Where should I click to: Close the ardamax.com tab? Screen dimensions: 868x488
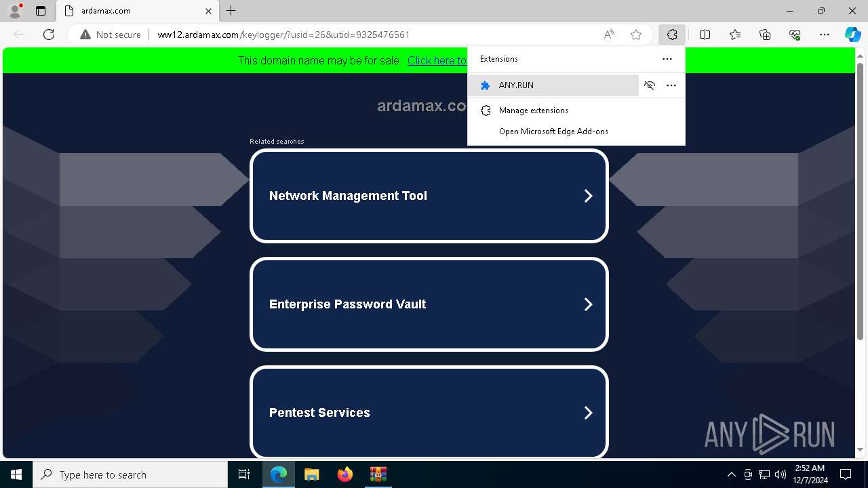tap(208, 11)
